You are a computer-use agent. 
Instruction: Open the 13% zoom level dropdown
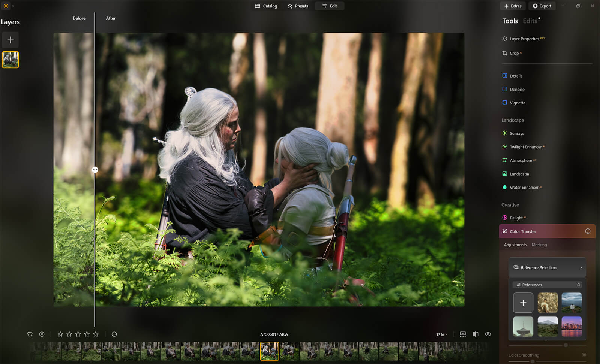point(442,334)
